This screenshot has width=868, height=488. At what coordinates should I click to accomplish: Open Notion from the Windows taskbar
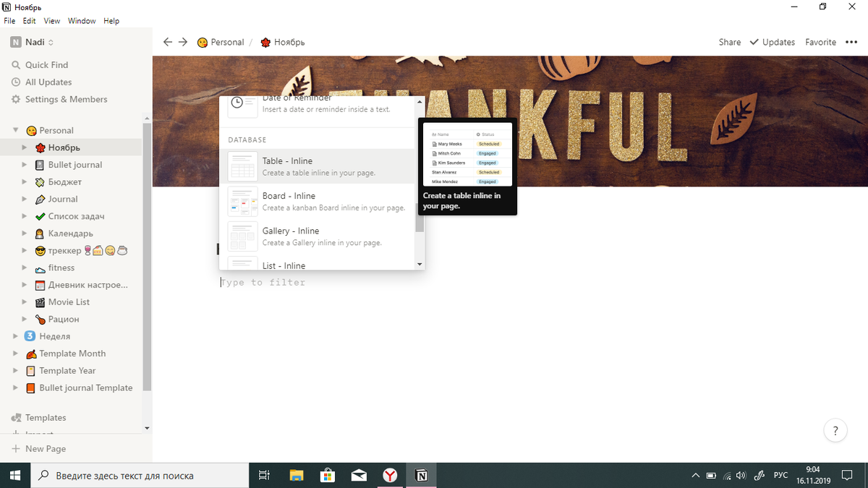point(421,475)
